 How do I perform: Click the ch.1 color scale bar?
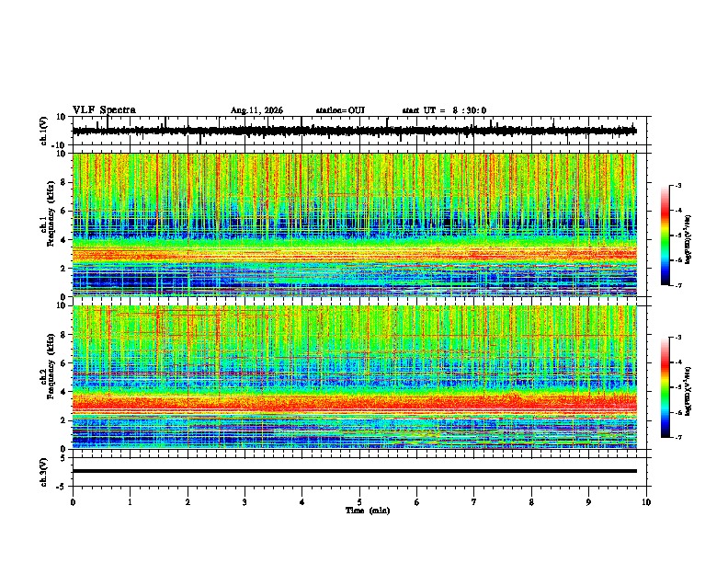point(665,236)
